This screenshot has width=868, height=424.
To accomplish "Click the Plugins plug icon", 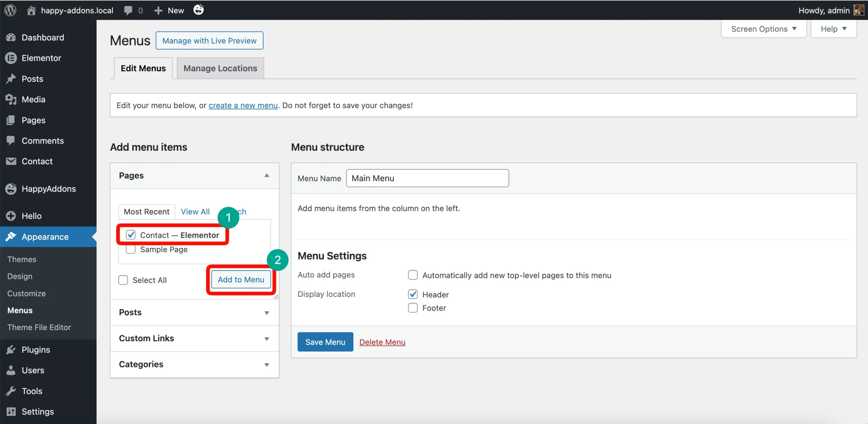I will tap(11, 349).
